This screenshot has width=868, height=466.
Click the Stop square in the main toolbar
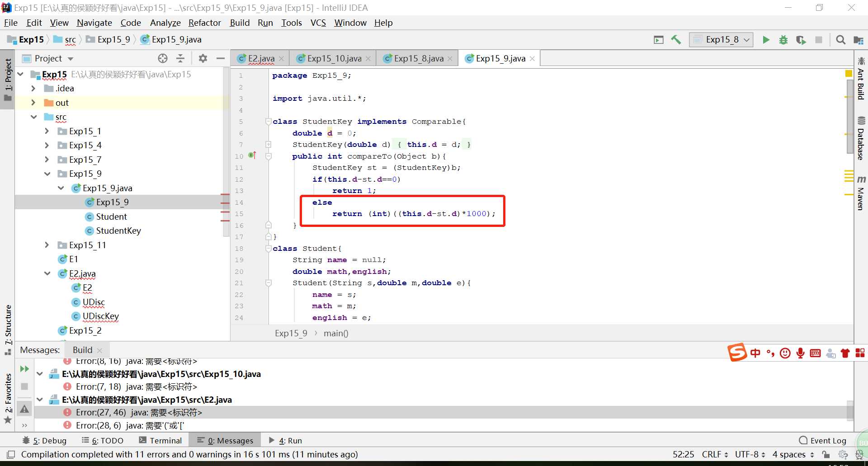point(819,40)
